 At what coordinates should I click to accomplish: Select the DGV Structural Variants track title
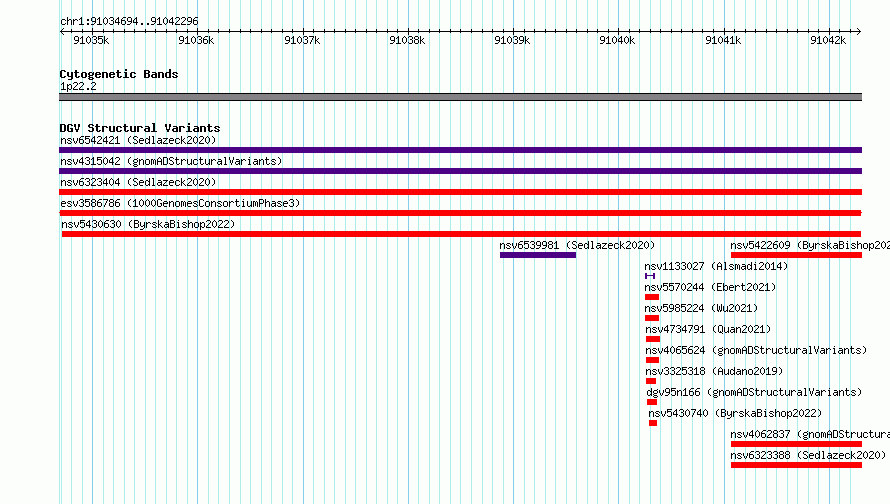(140, 128)
